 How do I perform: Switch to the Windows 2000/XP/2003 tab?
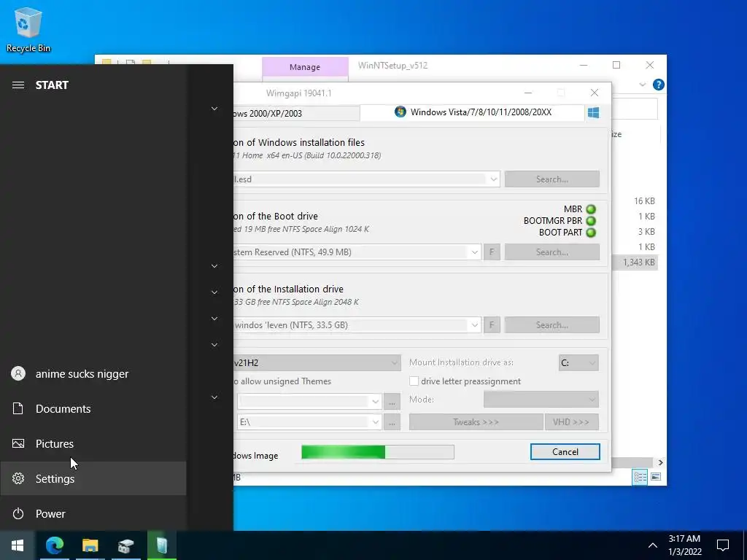[296, 113]
